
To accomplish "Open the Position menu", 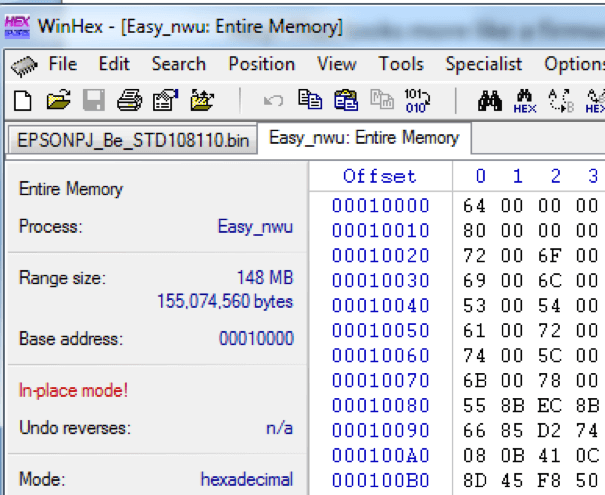I will tap(262, 64).
